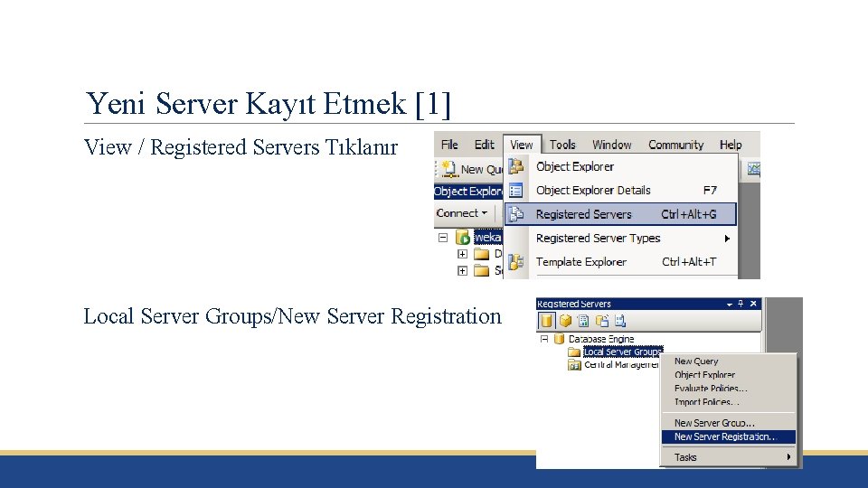Select Reporting Services toolbar icon

583,320
